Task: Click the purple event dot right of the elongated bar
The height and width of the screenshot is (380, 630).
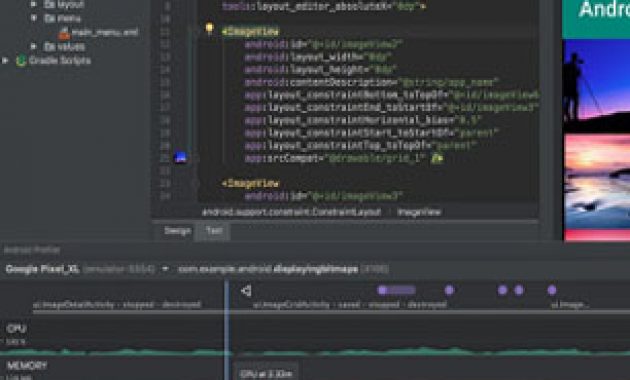Action: click(x=449, y=290)
